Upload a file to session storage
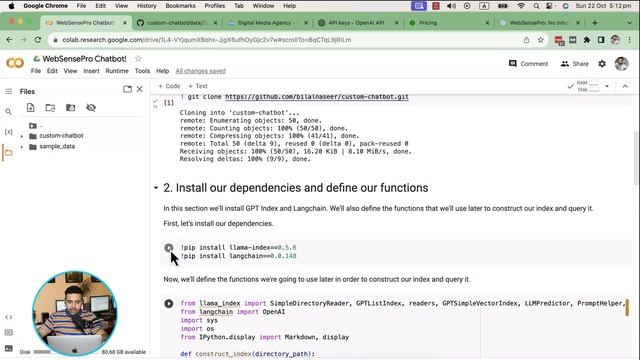 coord(30,108)
